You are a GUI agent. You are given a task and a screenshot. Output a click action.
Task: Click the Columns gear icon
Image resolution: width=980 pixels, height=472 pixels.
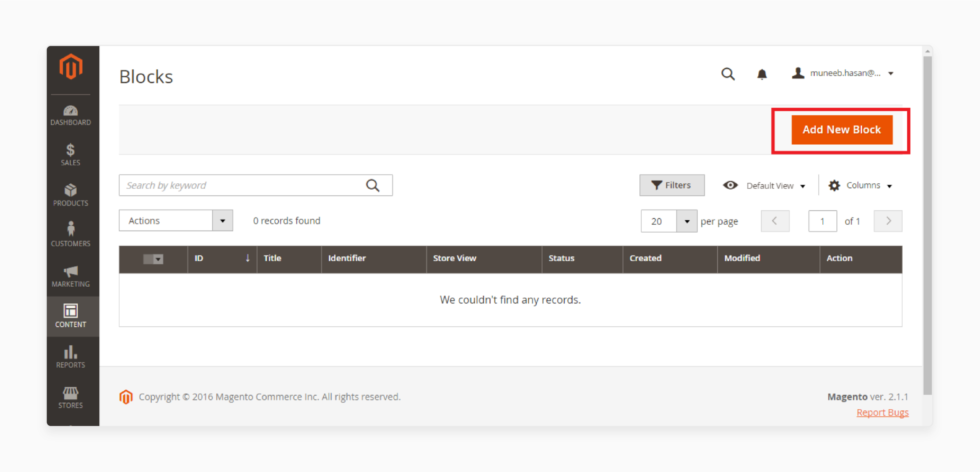click(x=834, y=186)
